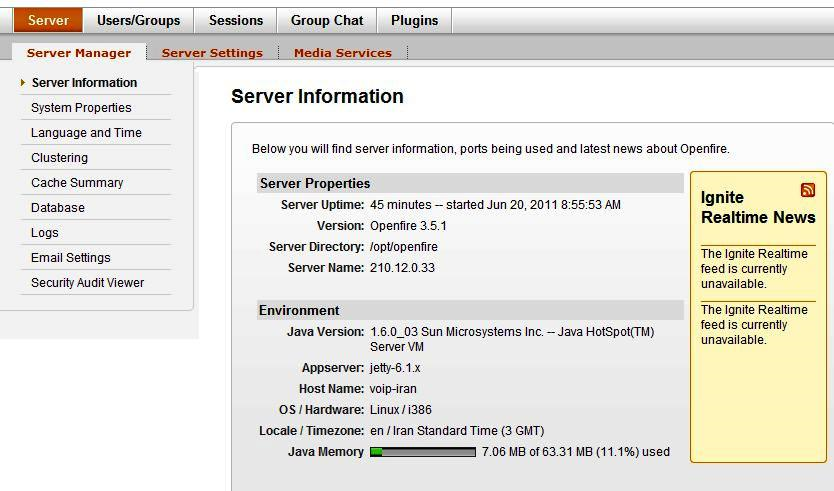834x491 pixels.
Task: Open the Email Settings page
Action: pyautogui.click(x=71, y=257)
